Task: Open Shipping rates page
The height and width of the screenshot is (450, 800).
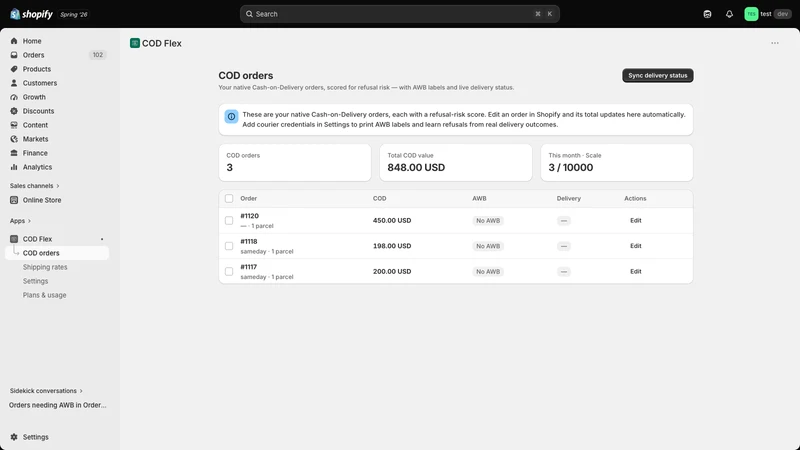Action: (x=45, y=267)
